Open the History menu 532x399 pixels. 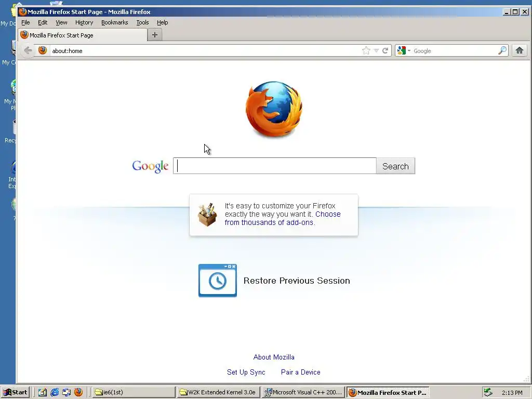click(84, 22)
